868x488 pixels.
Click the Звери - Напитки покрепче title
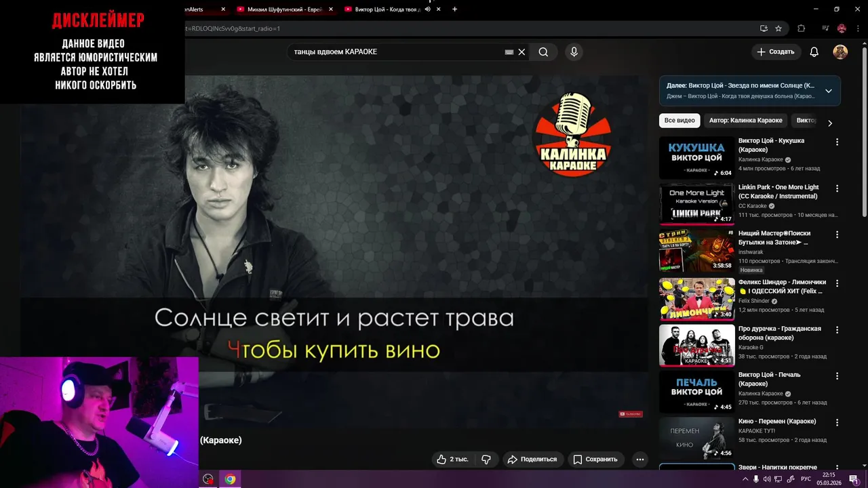778,468
